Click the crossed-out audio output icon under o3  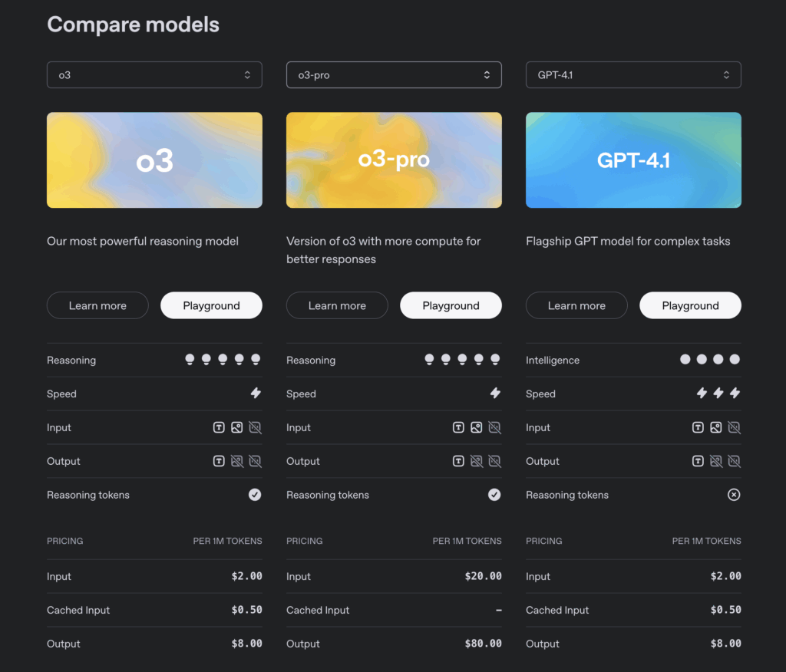(255, 461)
